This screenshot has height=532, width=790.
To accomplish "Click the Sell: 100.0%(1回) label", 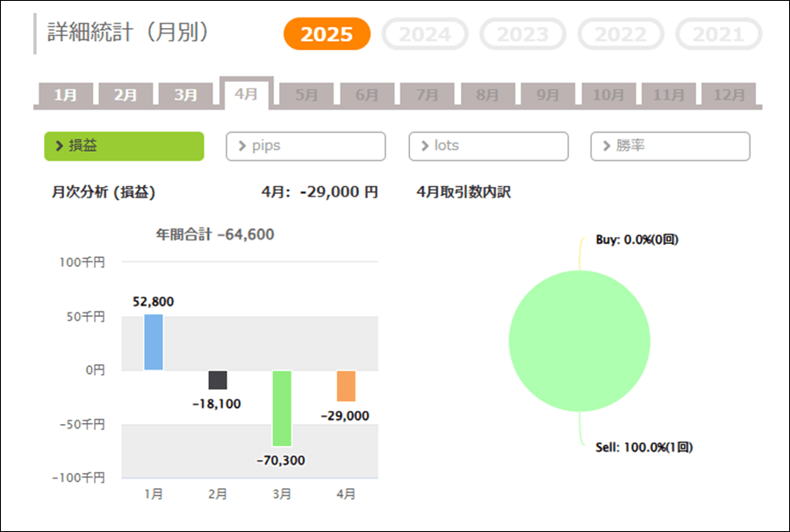I will click(x=644, y=448).
